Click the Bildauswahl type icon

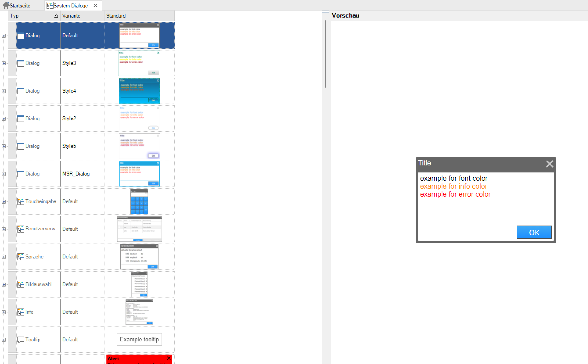pos(21,285)
